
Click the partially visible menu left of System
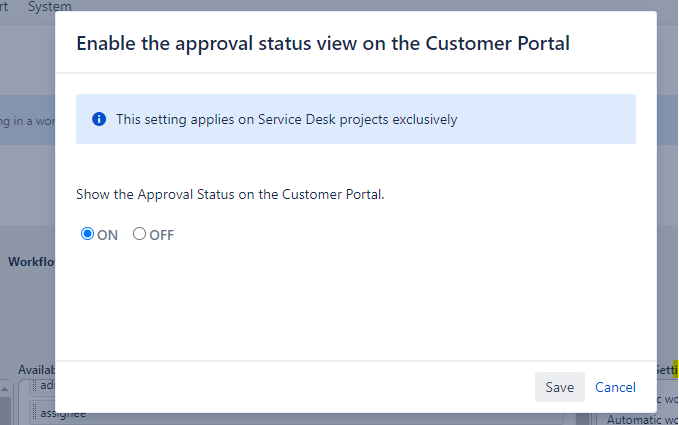[8, 6]
